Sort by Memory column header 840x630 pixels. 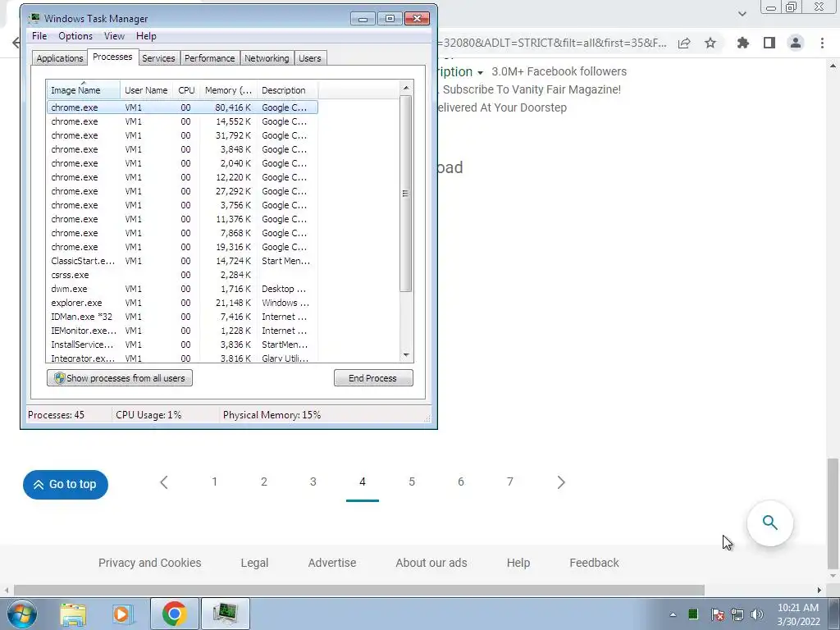[228, 90]
